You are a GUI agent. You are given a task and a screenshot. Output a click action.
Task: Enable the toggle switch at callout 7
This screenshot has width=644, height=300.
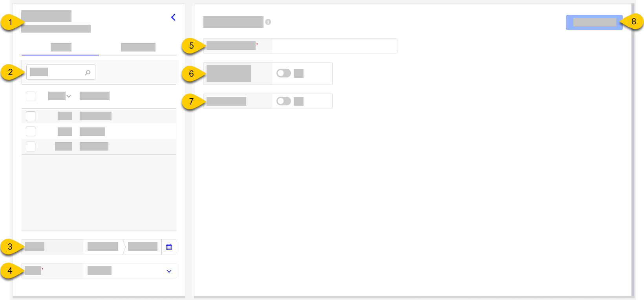(x=284, y=101)
